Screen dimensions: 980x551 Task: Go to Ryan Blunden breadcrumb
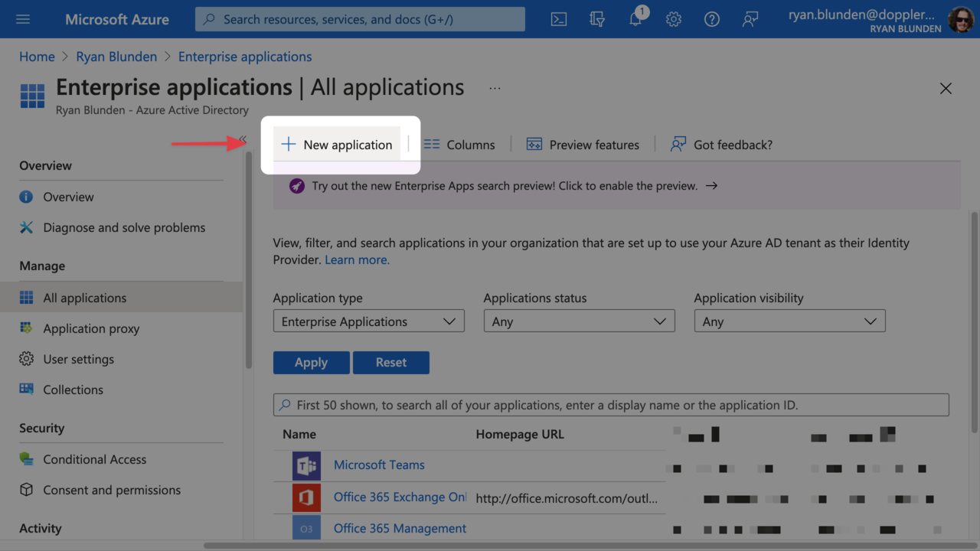116,57
